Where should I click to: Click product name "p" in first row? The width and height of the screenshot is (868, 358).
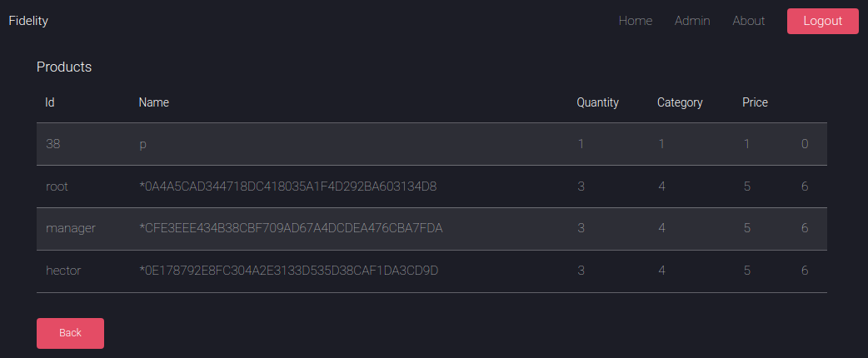(143, 144)
